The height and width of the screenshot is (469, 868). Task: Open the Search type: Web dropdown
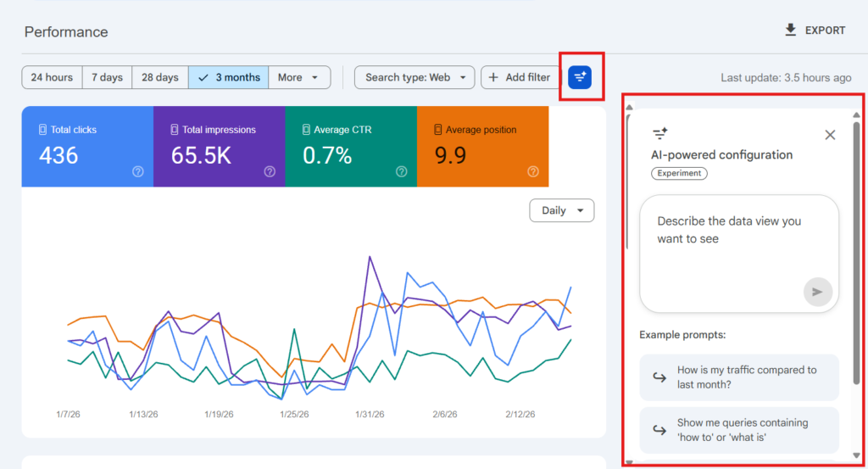(x=415, y=77)
